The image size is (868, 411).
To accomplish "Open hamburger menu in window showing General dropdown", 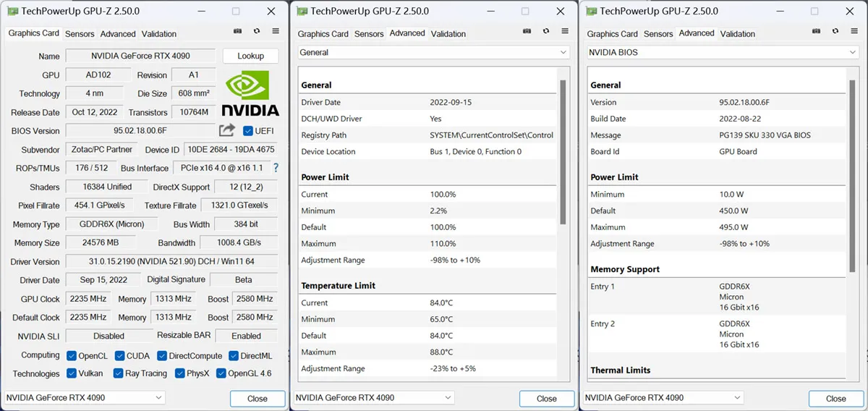I will 565,32.
